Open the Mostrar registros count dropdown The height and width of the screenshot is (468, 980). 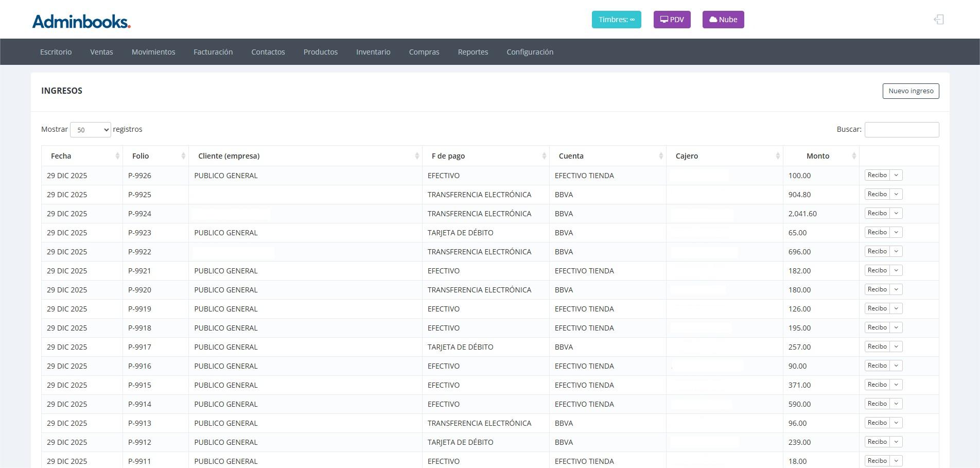coord(91,130)
